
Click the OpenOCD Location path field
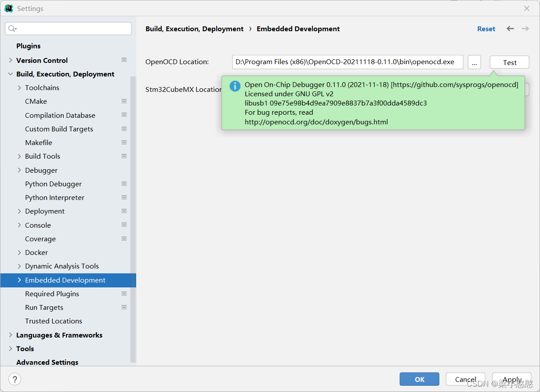click(x=347, y=62)
